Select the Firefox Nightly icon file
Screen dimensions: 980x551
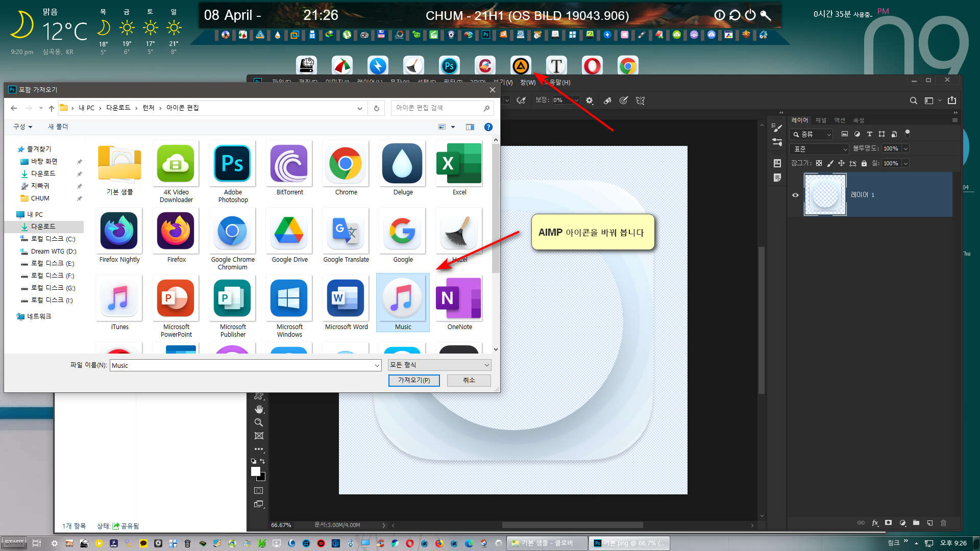click(x=119, y=236)
